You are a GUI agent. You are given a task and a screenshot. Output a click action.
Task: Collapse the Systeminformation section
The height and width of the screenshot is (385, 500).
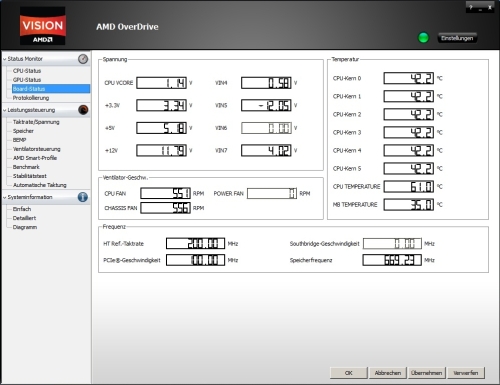(5, 197)
